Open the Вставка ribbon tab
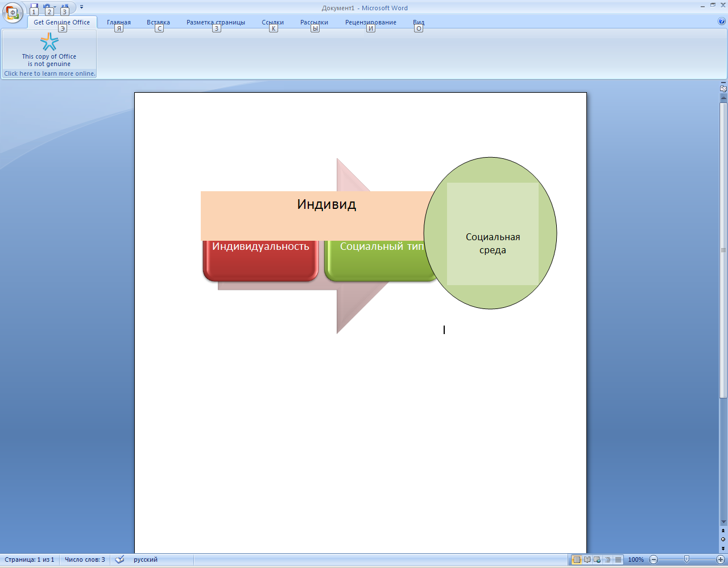 point(158,22)
